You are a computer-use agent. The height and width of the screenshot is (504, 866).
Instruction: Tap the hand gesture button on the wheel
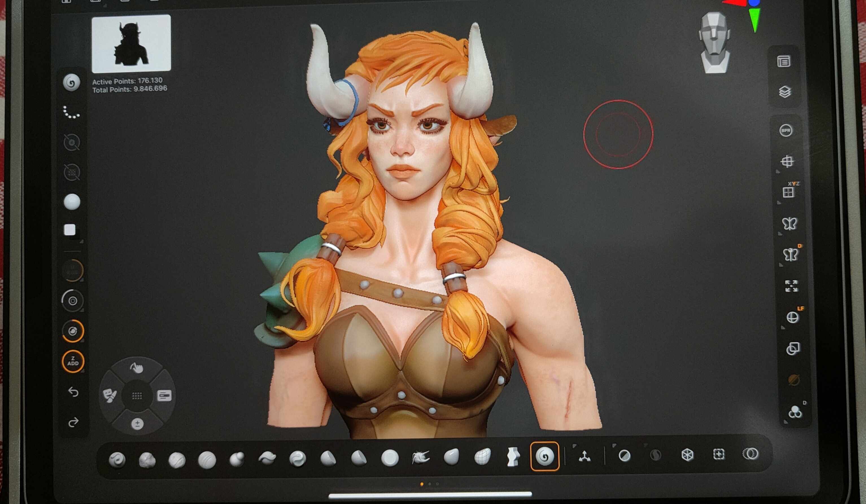click(137, 368)
